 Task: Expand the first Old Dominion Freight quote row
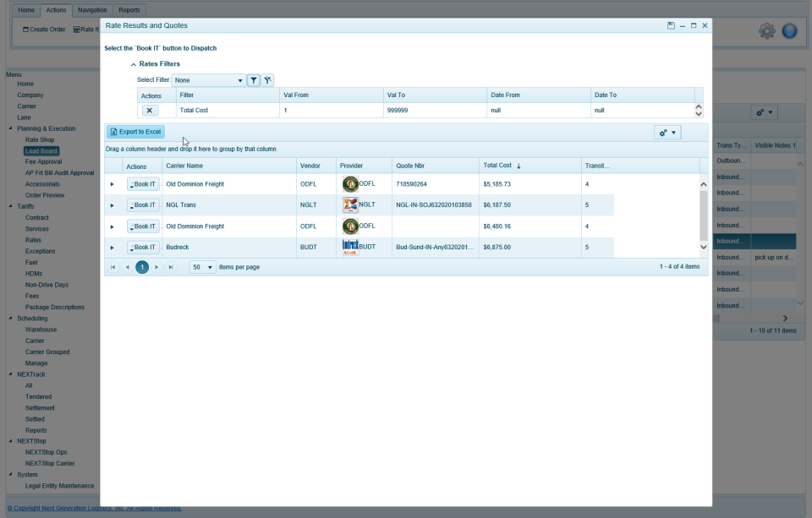click(x=112, y=183)
